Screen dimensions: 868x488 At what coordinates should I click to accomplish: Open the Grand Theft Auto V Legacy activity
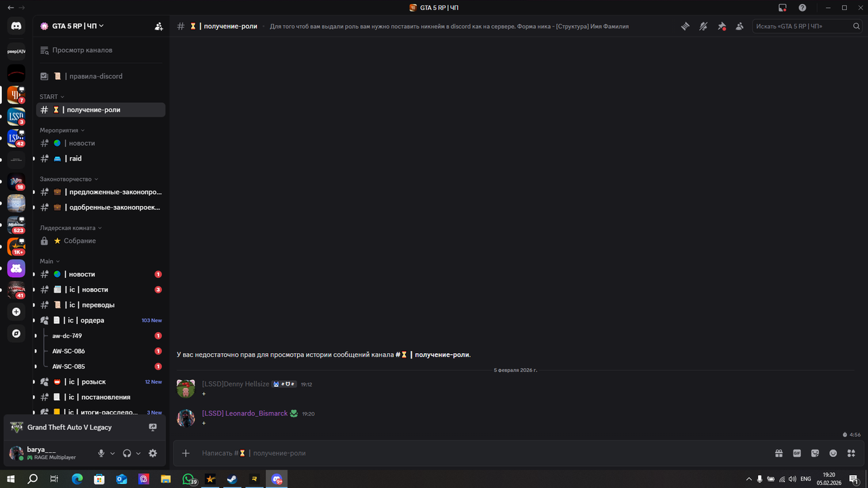[69, 428]
